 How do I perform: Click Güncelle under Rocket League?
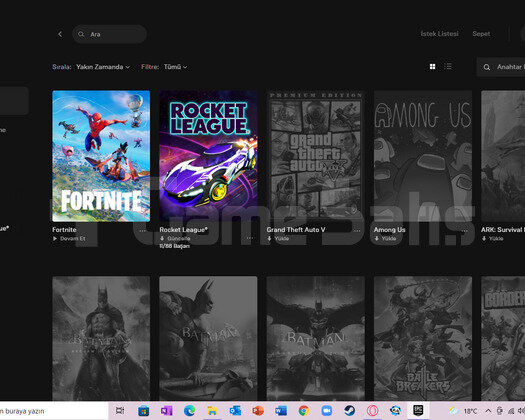coord(175,238)
